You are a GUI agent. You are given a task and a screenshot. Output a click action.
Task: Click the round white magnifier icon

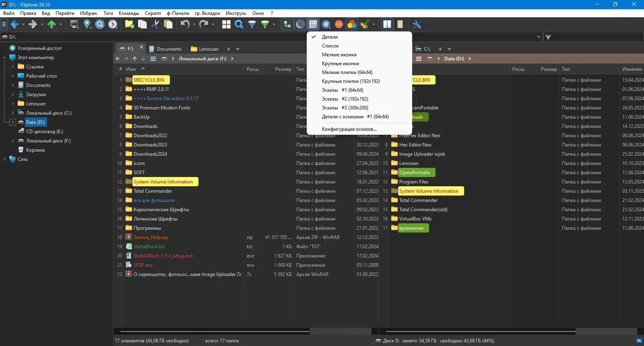[100, 25]
